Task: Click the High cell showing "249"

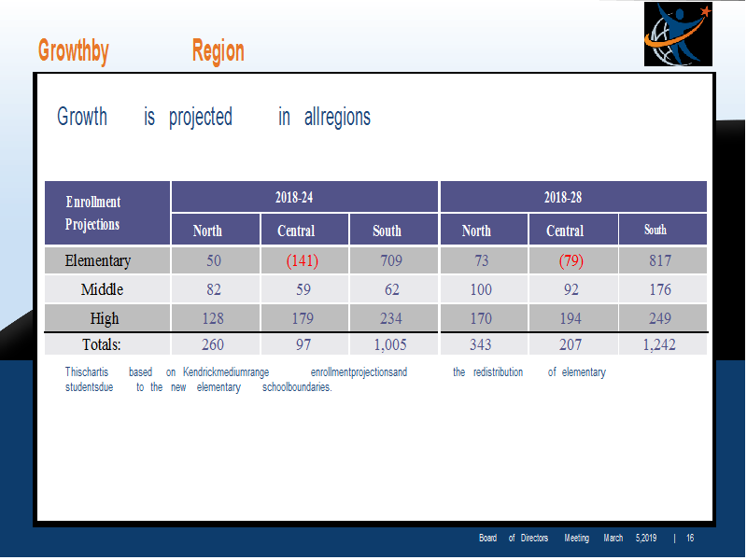Action: pos(663,317)
